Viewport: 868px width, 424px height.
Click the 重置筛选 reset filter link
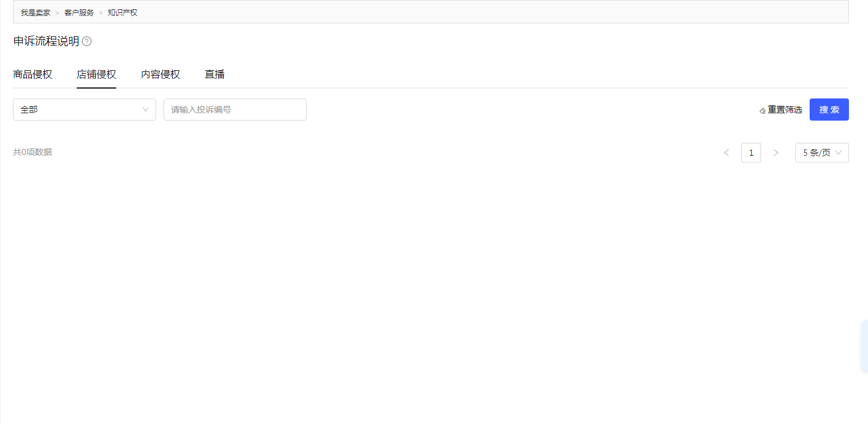[781, 110]
